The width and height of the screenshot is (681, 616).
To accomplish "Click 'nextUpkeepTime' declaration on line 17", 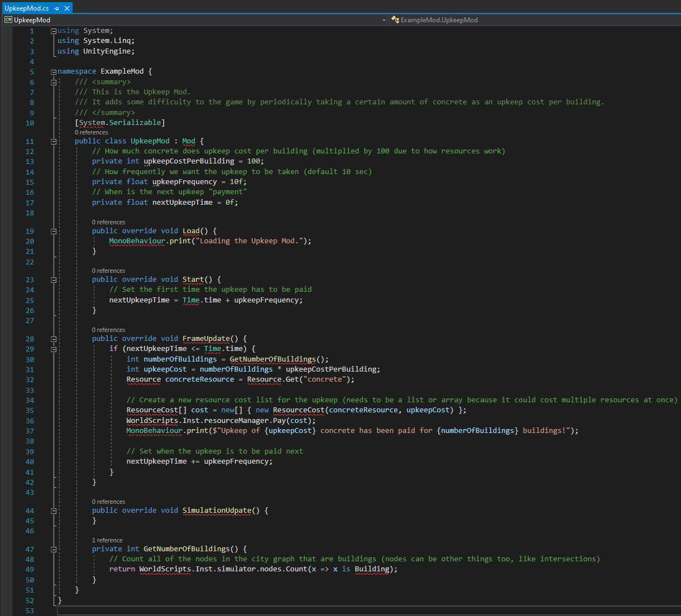I will click(x=183, y=203).
